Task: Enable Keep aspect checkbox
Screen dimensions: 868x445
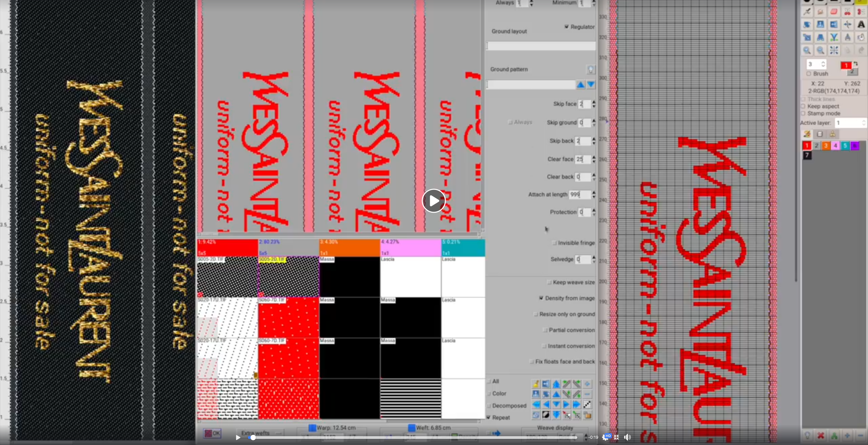Action: [x=803, y=106]
